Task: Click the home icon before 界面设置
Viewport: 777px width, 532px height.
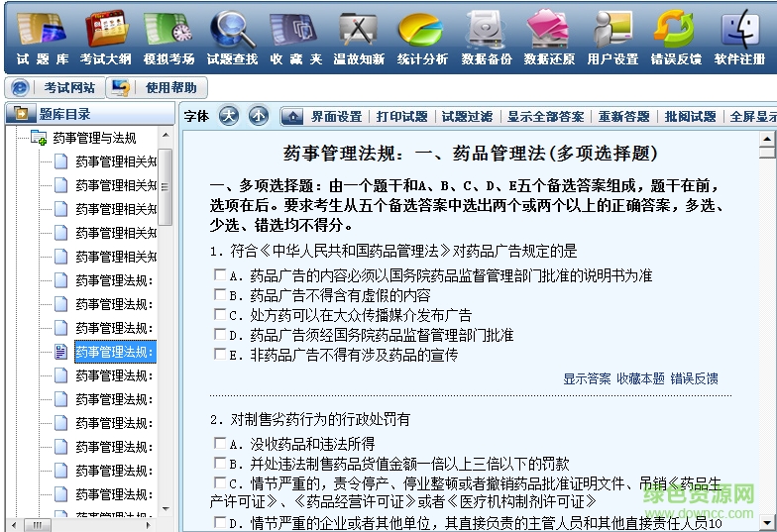Action: (x=293, y=117)
